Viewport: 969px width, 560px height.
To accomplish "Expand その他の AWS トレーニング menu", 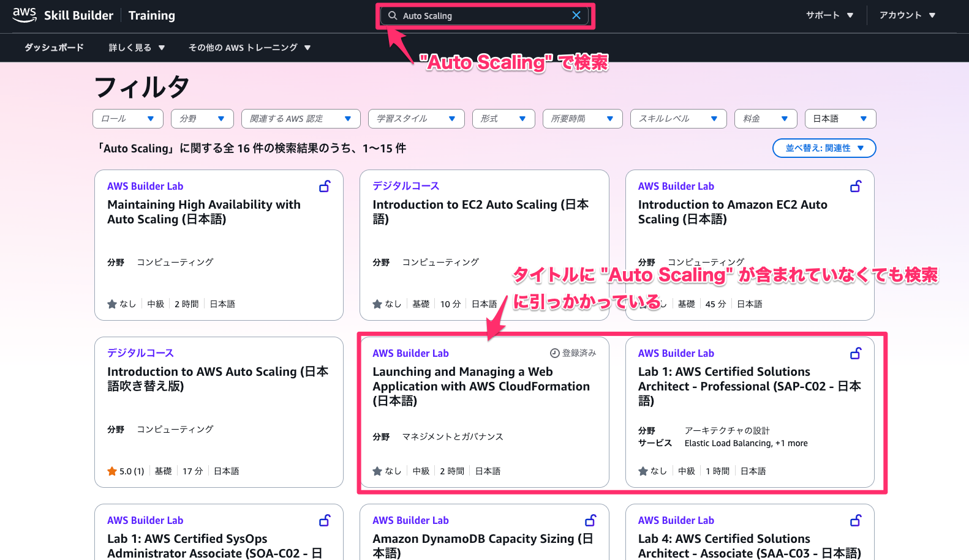I will coord(249,47).
